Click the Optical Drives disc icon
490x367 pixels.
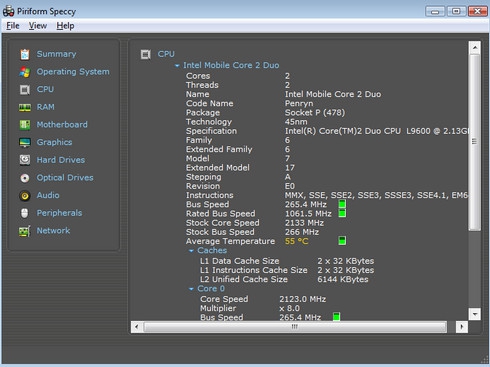tap(25, 178)
